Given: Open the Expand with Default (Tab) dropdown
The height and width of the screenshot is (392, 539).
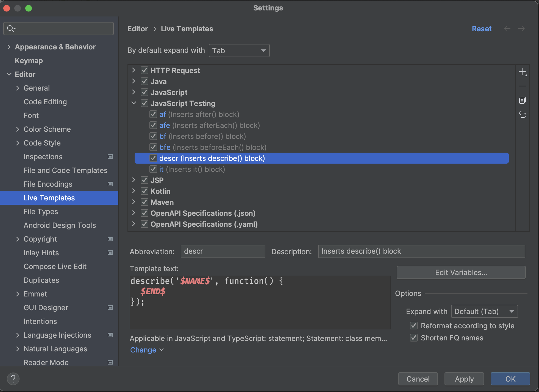Looking at the screenshot, I should 484,311.
